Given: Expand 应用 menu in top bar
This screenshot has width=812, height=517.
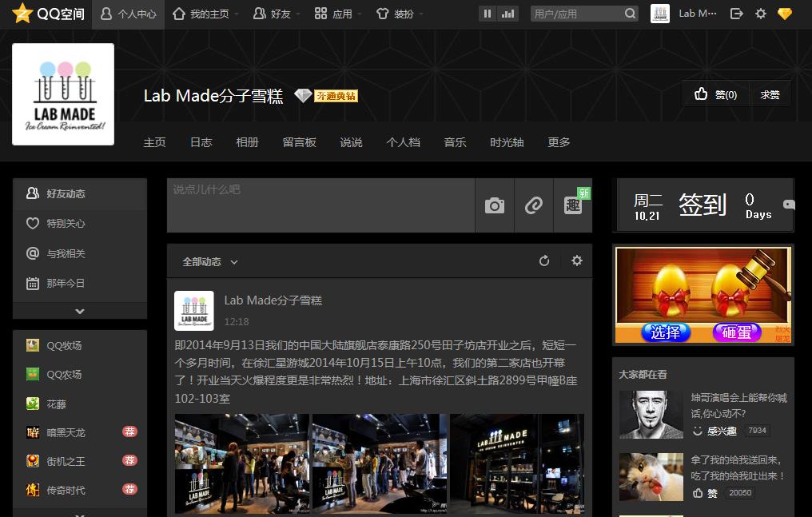Looking at the screenshot, I should pos(337,14).
